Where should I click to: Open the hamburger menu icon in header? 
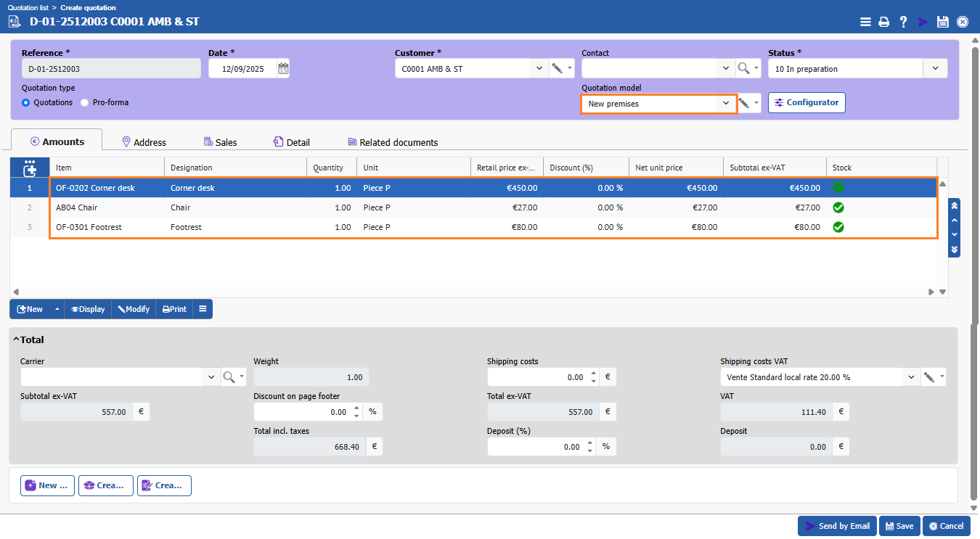point(865,22)
